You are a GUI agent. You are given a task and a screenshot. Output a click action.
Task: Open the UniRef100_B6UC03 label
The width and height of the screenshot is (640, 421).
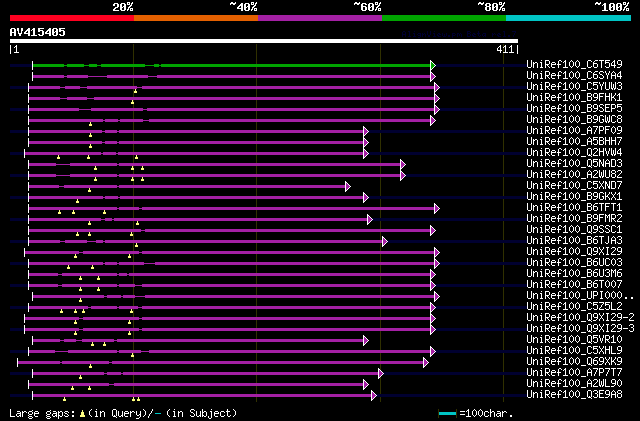click(x=574, y=263)
